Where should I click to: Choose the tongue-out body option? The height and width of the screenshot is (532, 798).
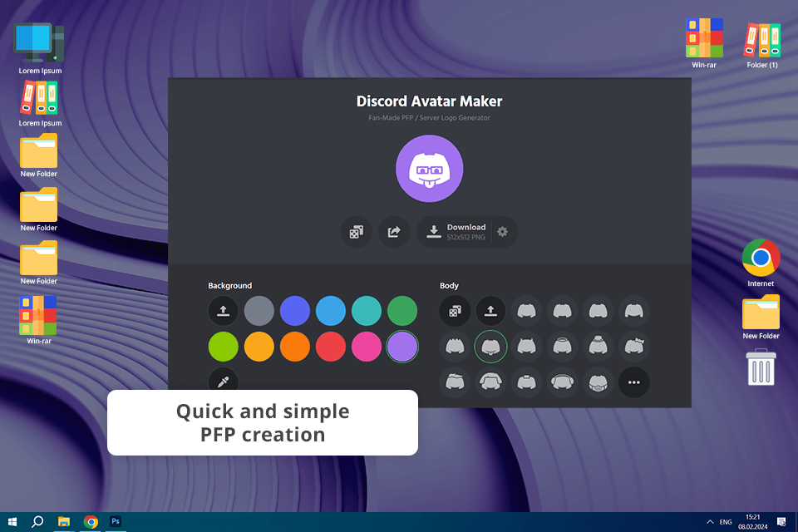pyautogui.click(x=490, y=346)
